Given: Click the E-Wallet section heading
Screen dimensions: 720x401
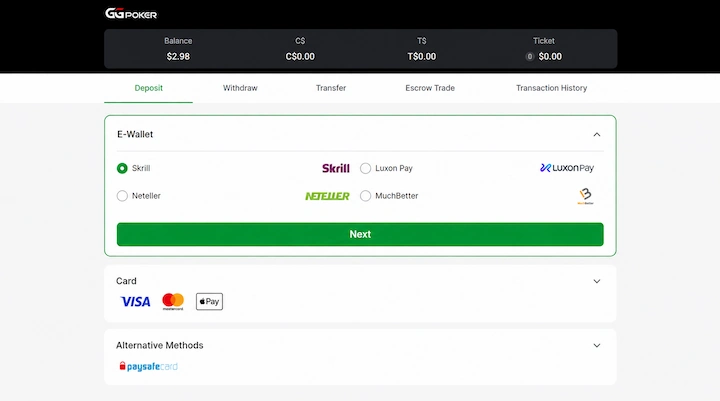Looking at the screenshot, I should click(x=135, y=135).
